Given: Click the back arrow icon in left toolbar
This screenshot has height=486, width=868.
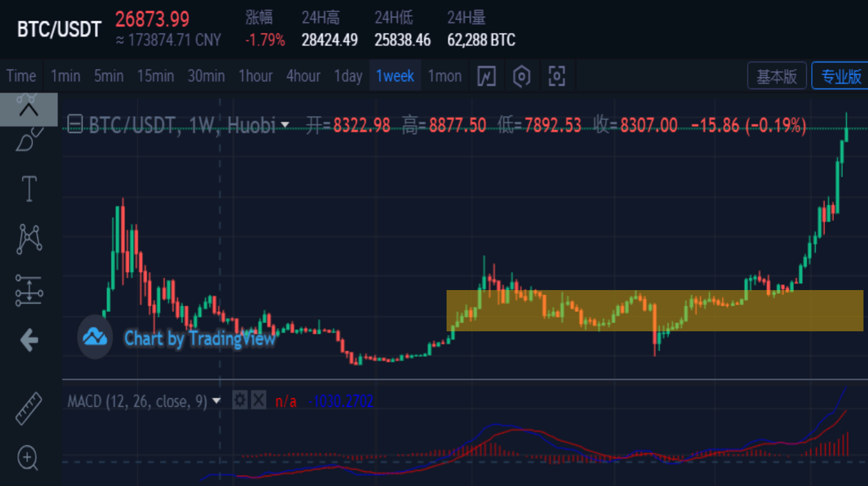Looking at the screenshot, I should [28, 340].
